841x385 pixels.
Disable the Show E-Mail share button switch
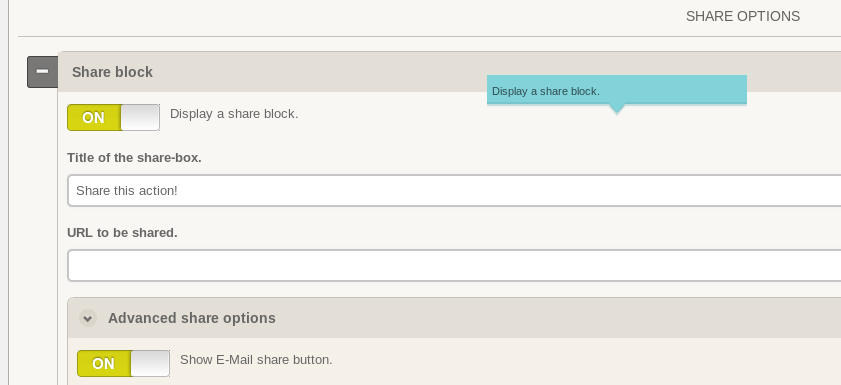123,364
